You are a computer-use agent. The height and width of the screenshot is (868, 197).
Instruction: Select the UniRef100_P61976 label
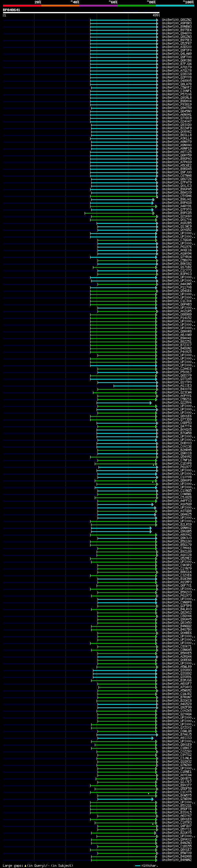tap(177, 247)
